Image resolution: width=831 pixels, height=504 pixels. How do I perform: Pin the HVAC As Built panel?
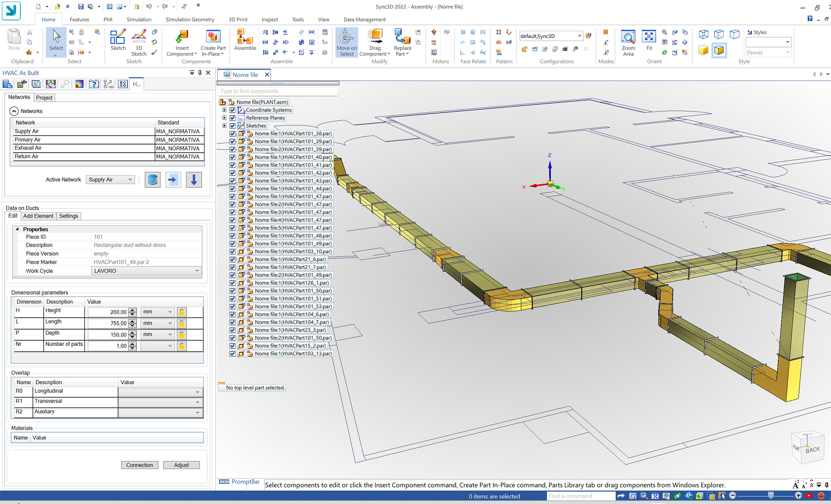[x=200, y=73]
